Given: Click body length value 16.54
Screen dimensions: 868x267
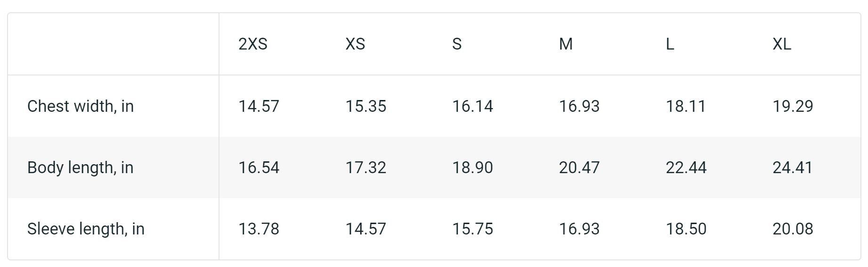Looking at the screenshot, I should (259, 167).
